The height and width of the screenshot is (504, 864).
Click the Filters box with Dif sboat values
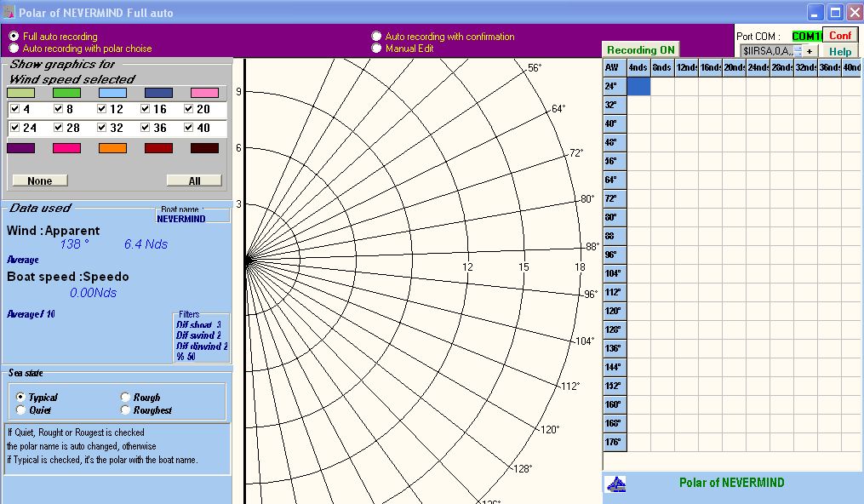tap(201, 339)
